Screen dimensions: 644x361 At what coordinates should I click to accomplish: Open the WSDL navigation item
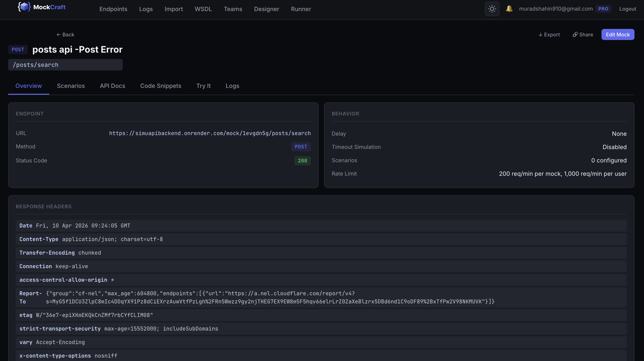(203, 9)
